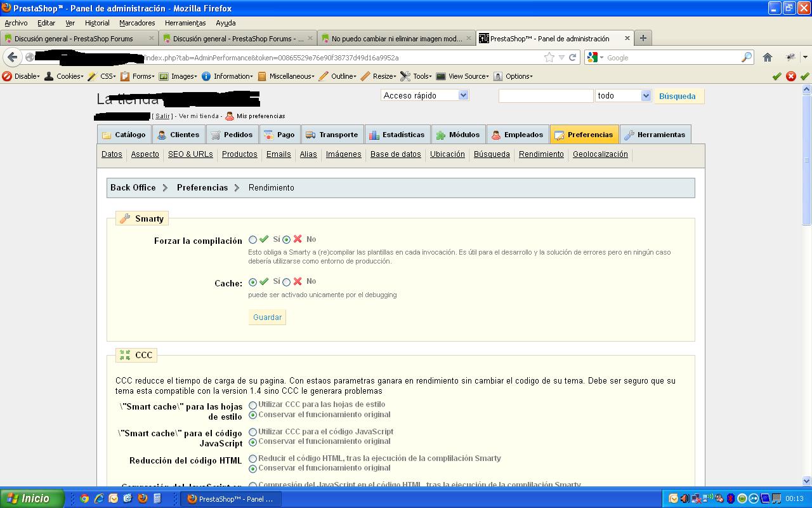The image size is (812, 508).
Task: Open the Módulos tab
Action: pyautogui.click(x=458, y=135)
